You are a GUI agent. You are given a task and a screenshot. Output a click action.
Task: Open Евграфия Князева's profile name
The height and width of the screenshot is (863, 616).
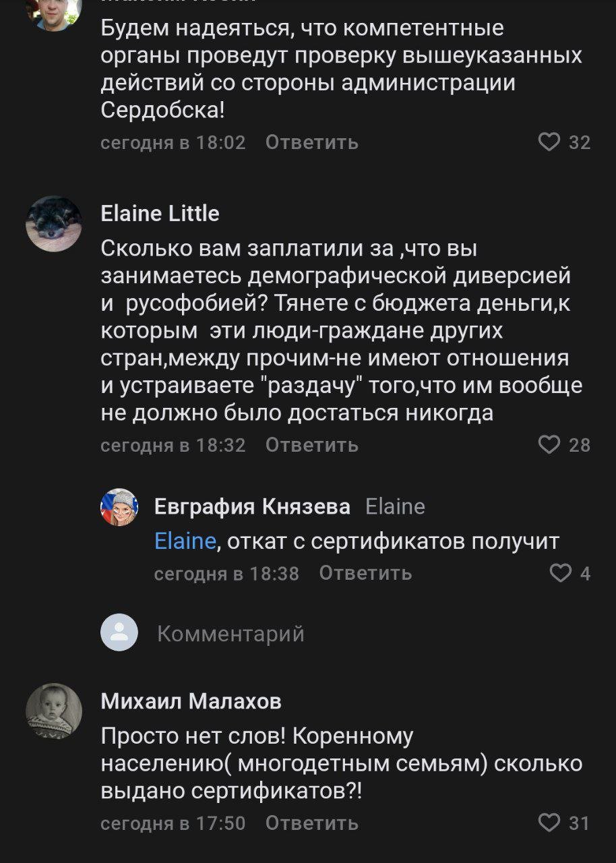point(252,507)
